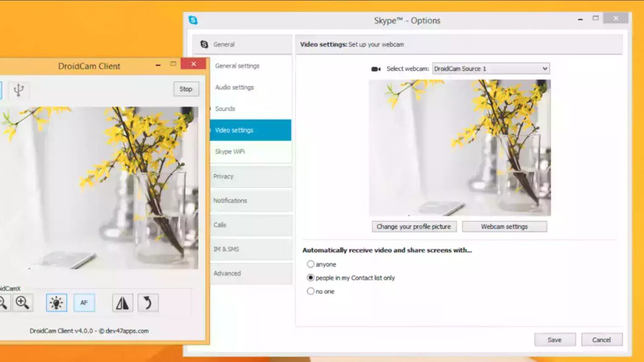Expand the Privacy section
Viewport: 644px width, 362px height.
[251, 176]
